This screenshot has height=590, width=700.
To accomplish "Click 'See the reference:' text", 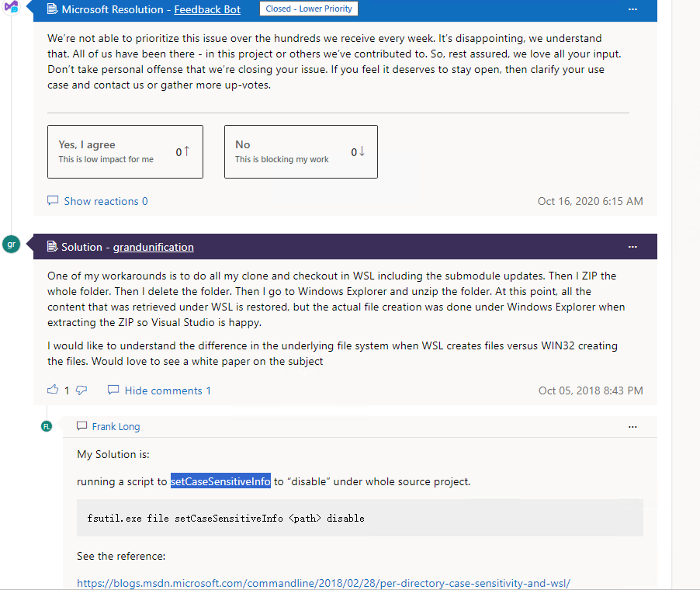I will coord(121,556).
